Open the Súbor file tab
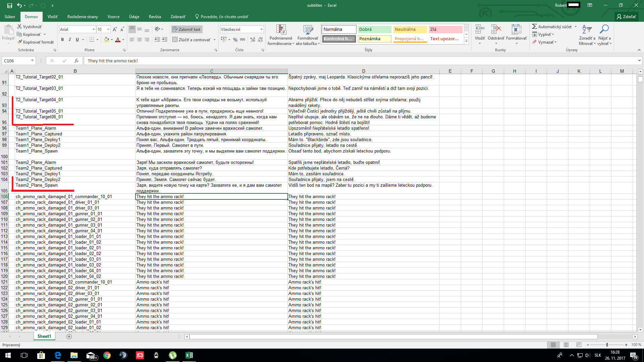The height and width of the screenshot is (362, 644). pos(10,17)
